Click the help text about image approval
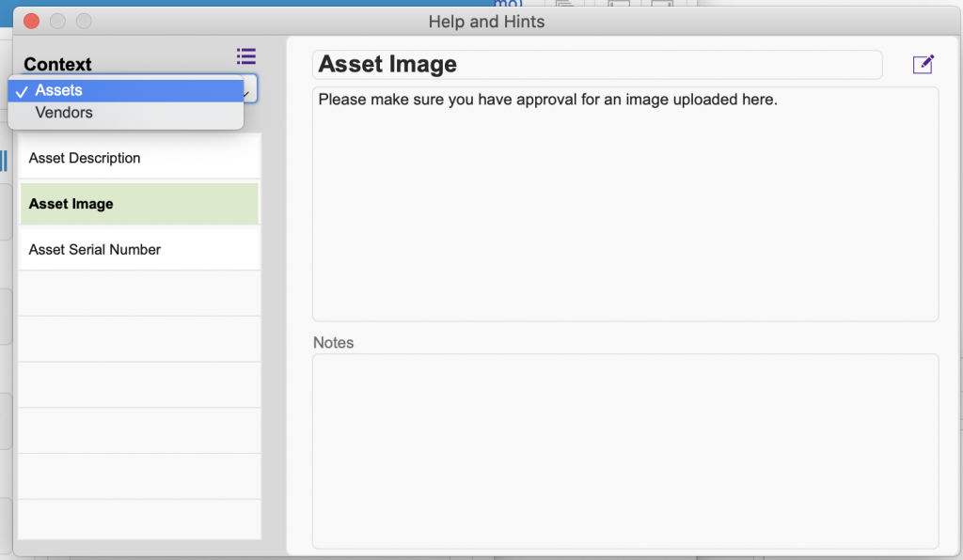 (x=548, y=100)
